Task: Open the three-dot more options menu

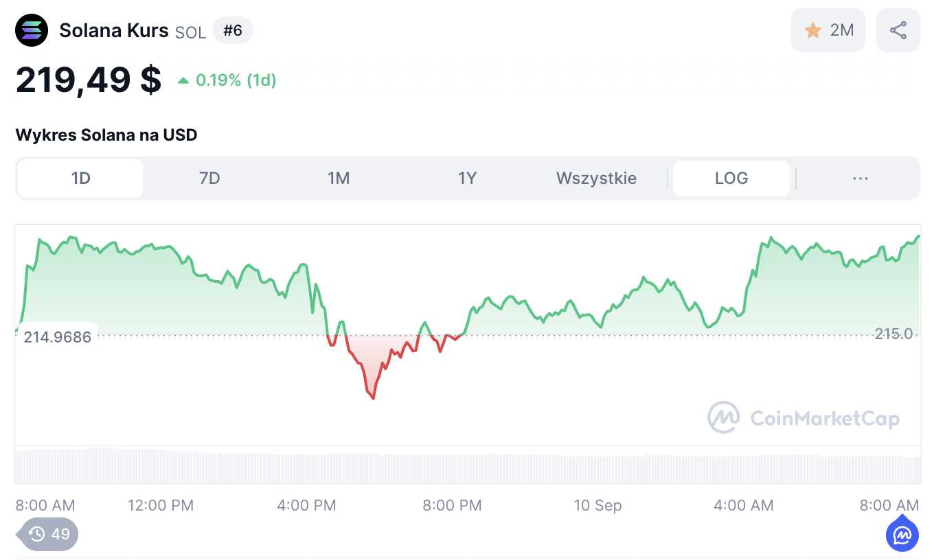Action: pyautogui.click(x=860, y=178)
